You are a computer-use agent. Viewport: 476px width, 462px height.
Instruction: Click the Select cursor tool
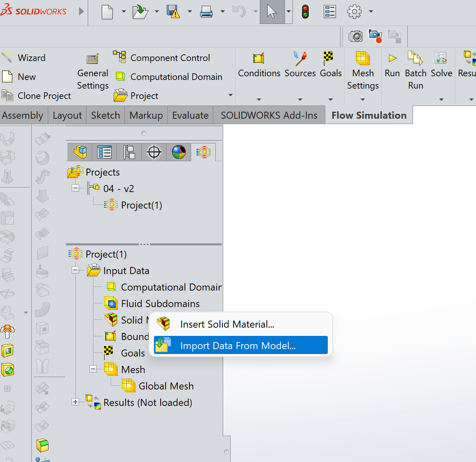272,12
